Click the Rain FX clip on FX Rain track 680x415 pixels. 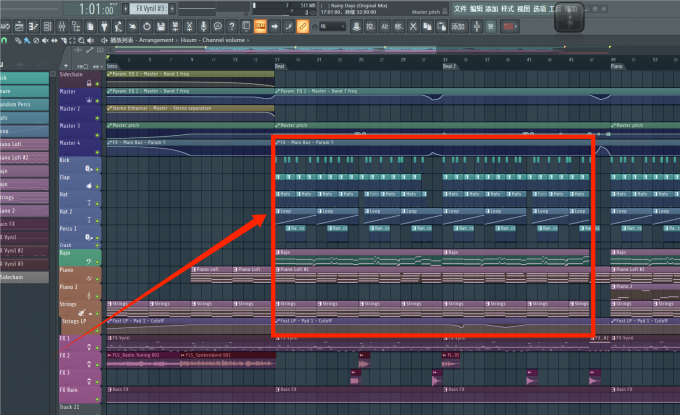pos(125,390)
